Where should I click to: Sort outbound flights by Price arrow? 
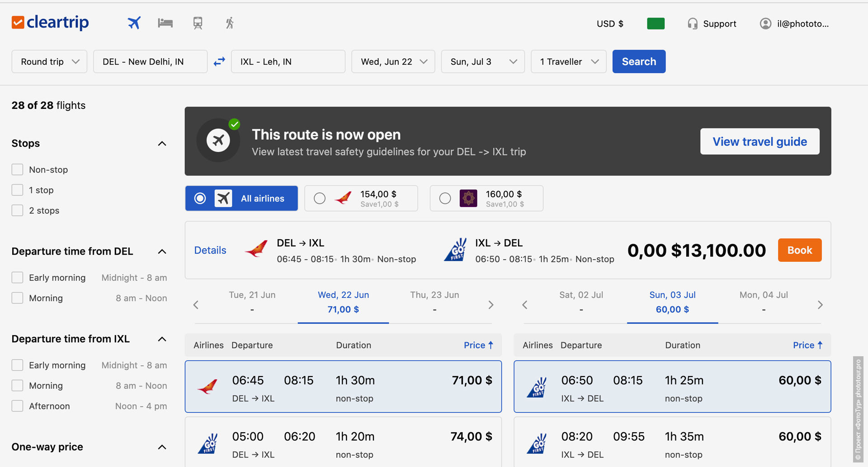pos(491,345)
